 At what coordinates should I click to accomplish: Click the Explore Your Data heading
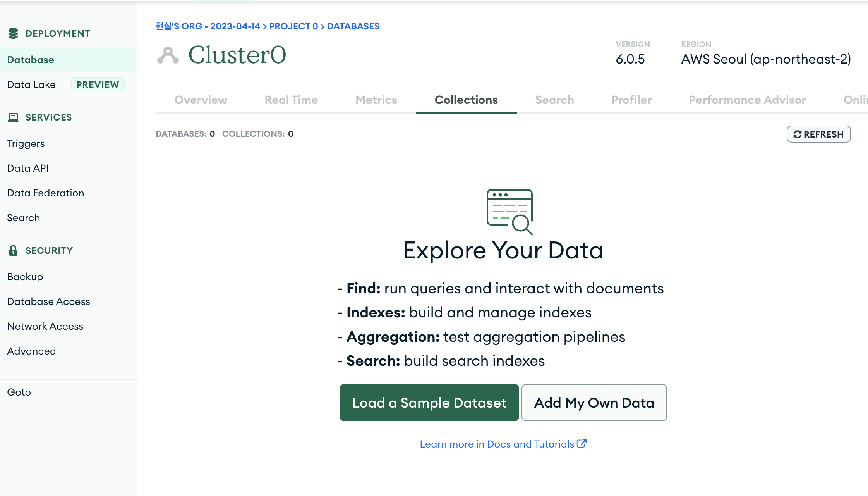coord(503,250)
